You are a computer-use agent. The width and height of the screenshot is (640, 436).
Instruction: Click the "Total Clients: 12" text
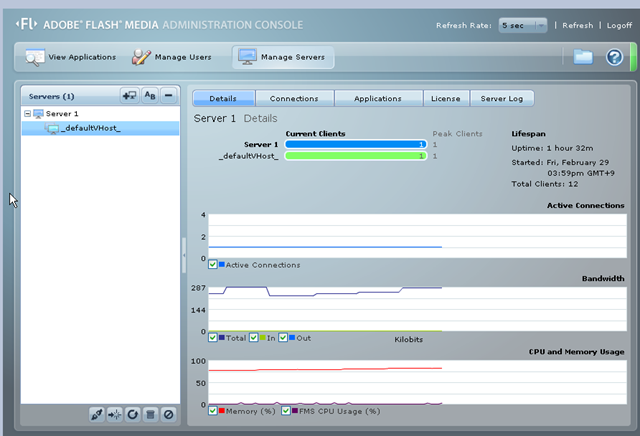tap(544, 184)
